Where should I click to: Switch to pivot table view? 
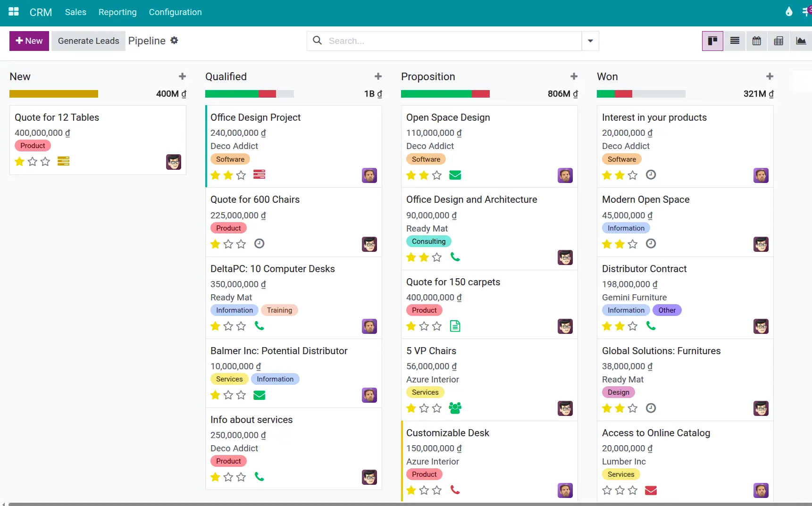pyautogui.click(x=779, y=41)
